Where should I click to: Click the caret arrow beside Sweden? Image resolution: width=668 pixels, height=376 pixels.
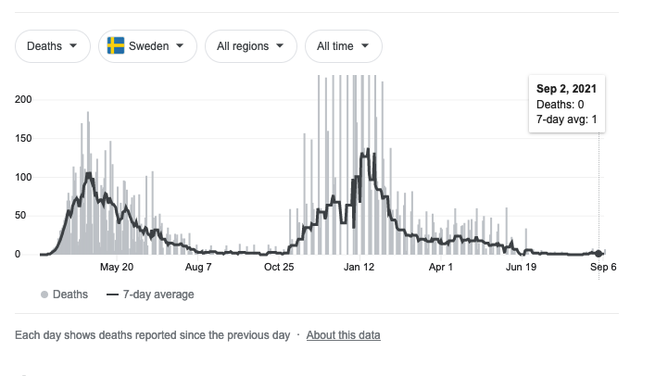[x=180, y=46]
